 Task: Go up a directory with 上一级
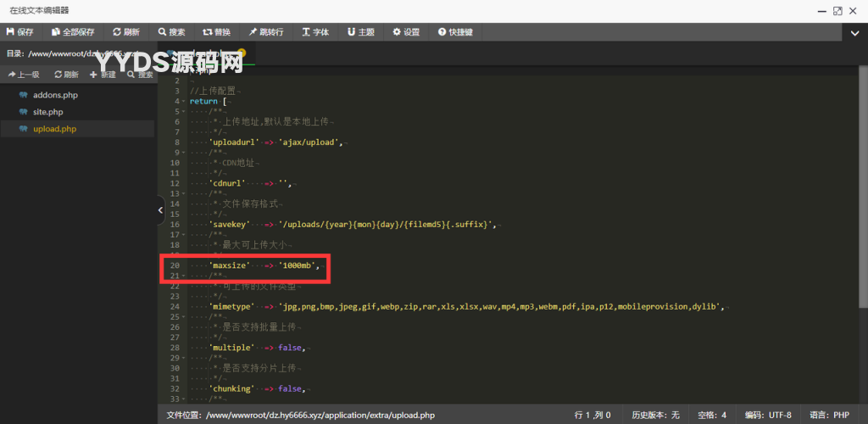click(x=24, y=75)
